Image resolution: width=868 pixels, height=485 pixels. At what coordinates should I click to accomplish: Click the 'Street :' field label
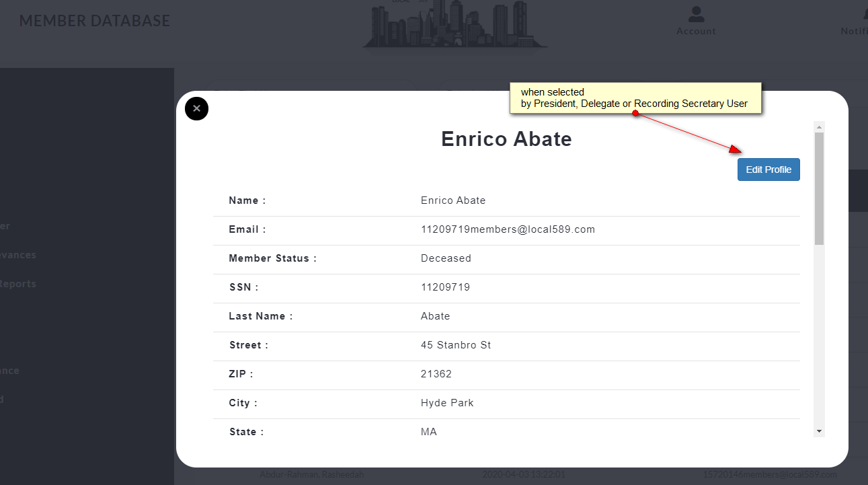coord(249,345)
